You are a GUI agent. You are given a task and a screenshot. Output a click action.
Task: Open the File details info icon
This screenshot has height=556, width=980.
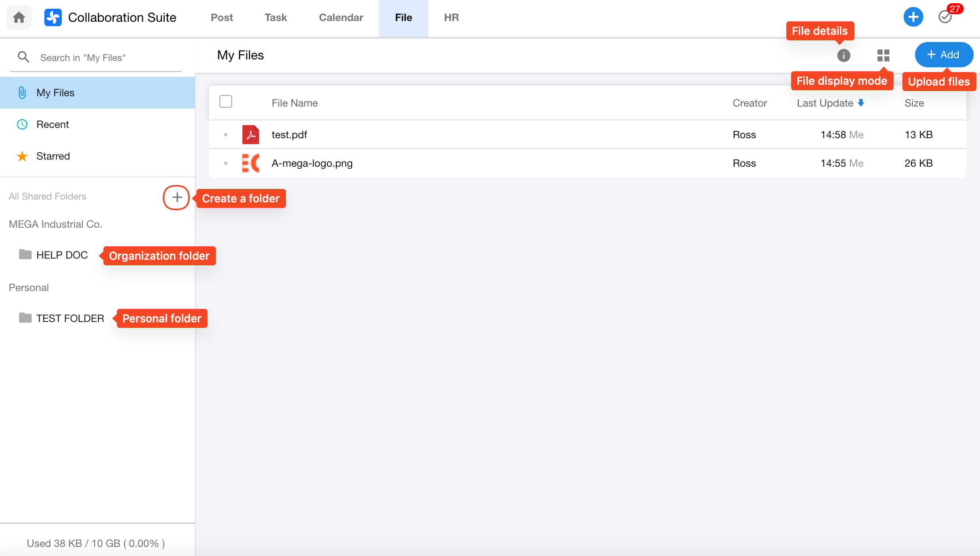click(x=843, y=55)
